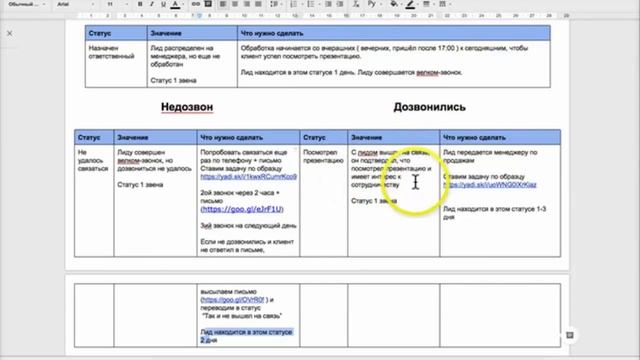Click 'Обработка начинается со вчерашних' cell text
The image size is (640, 360).
click(384, 52)
